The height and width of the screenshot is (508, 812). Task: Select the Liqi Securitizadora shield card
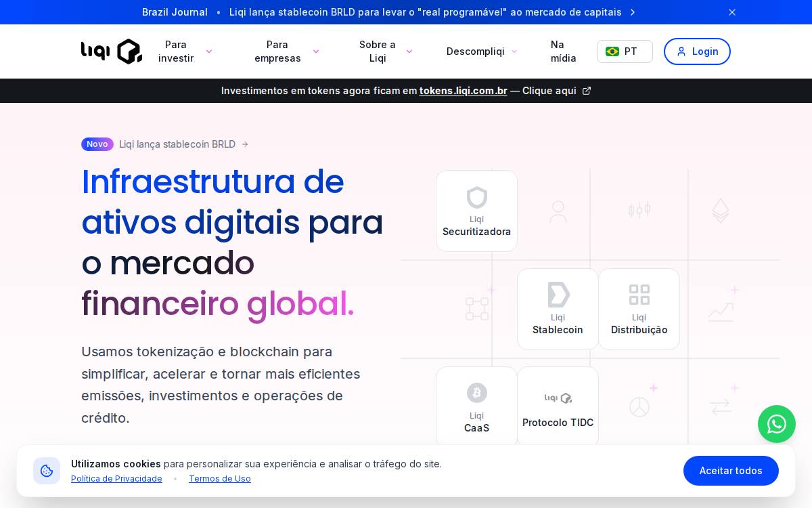pyautogui.click(x=477, y=211)
